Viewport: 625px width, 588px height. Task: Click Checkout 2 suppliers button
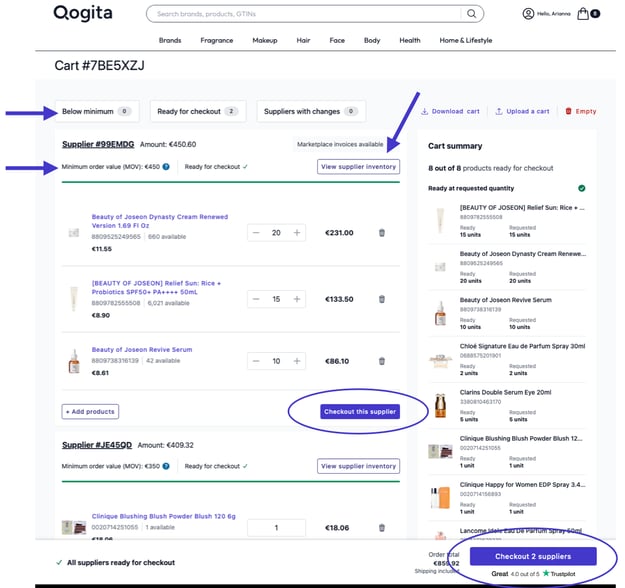click(533, 556)
